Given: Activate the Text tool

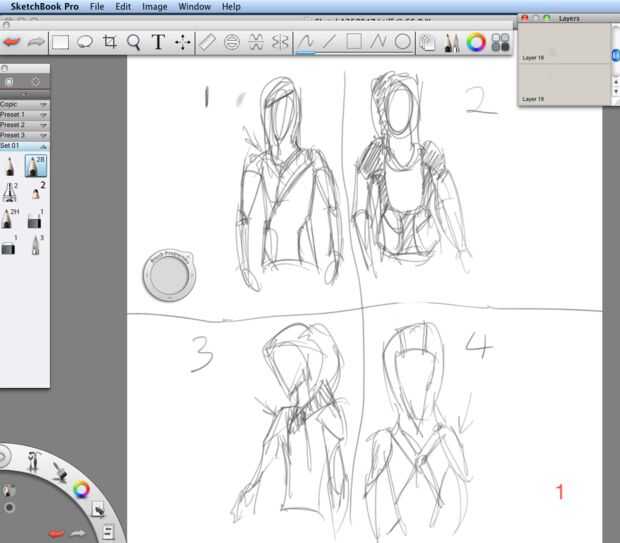Looking at the screenshot, I should point(158,42).
